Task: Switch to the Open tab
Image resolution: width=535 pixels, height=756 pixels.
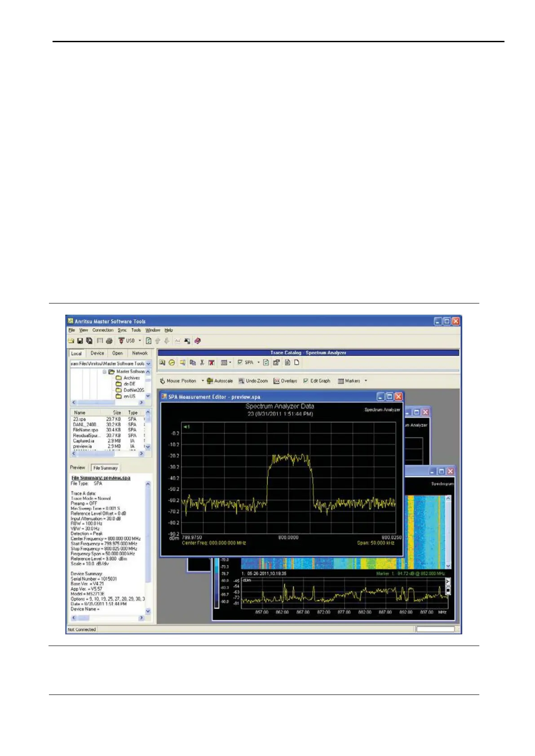Action: [118, 353]
